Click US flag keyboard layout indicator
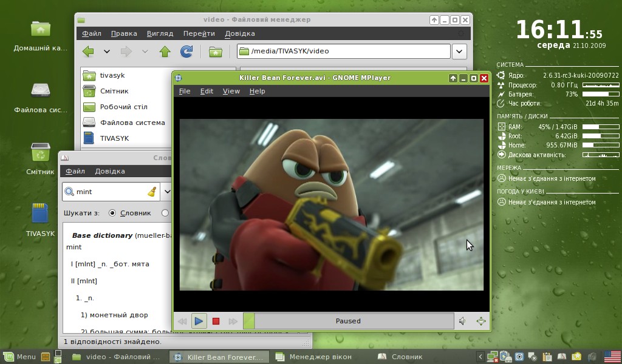 click(613, 357)
